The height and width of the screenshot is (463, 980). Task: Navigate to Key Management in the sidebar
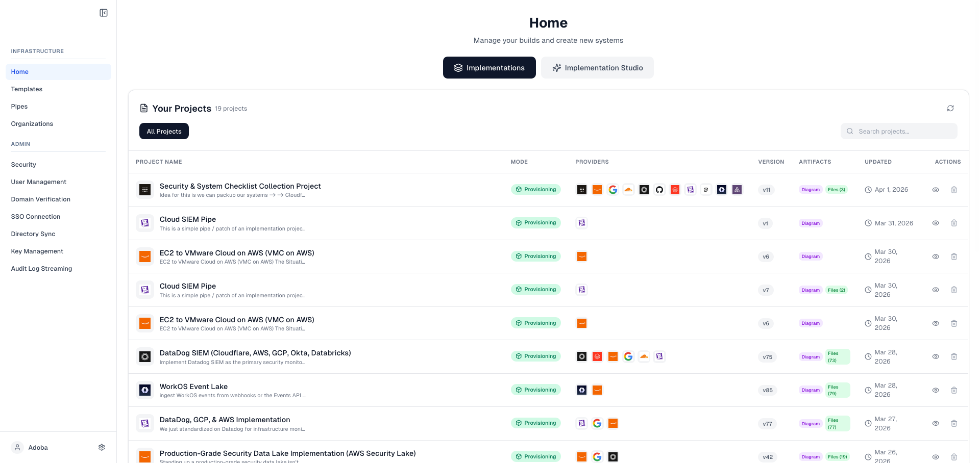coord(36,251)
